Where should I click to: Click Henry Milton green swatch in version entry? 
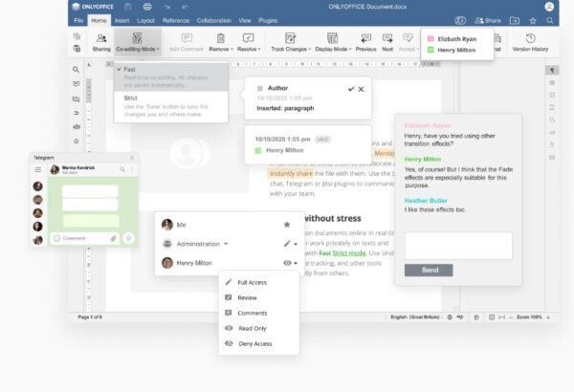258,150
